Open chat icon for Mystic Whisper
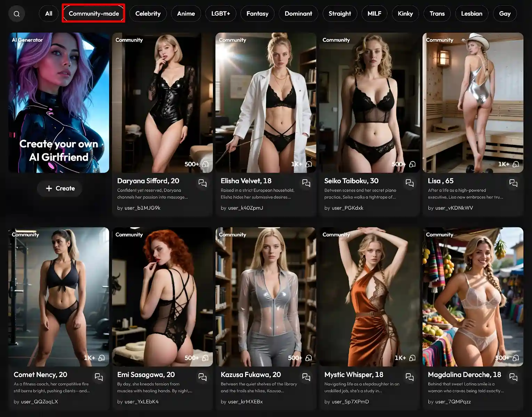The height and width of the screenshot is (417, 532). coord(410,377)
